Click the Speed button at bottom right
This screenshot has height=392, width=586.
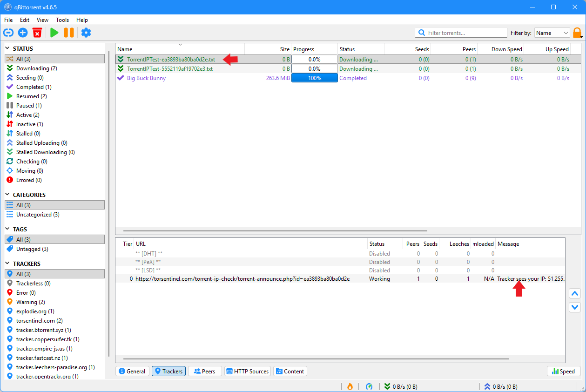pyautogui.click(x=564, y=371)
